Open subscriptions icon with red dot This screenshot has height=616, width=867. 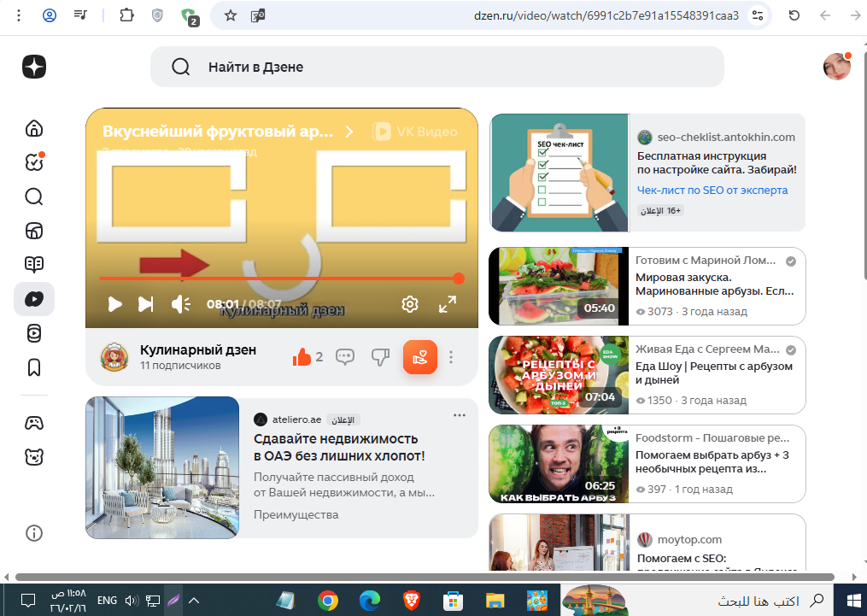point(34,162)
